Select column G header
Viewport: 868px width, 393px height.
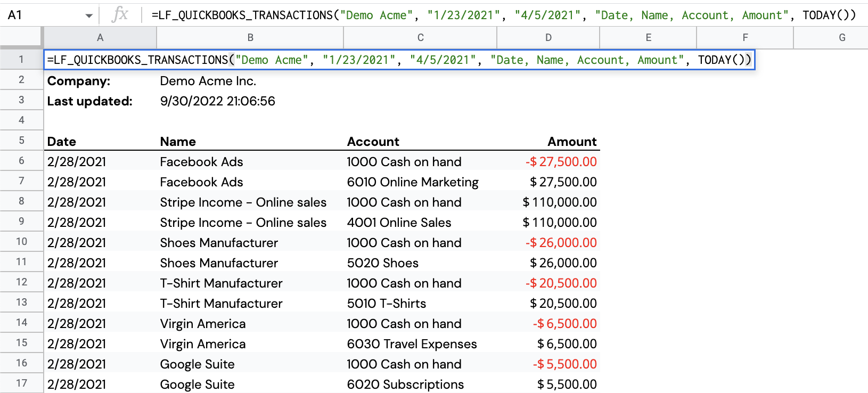(831, 38)
